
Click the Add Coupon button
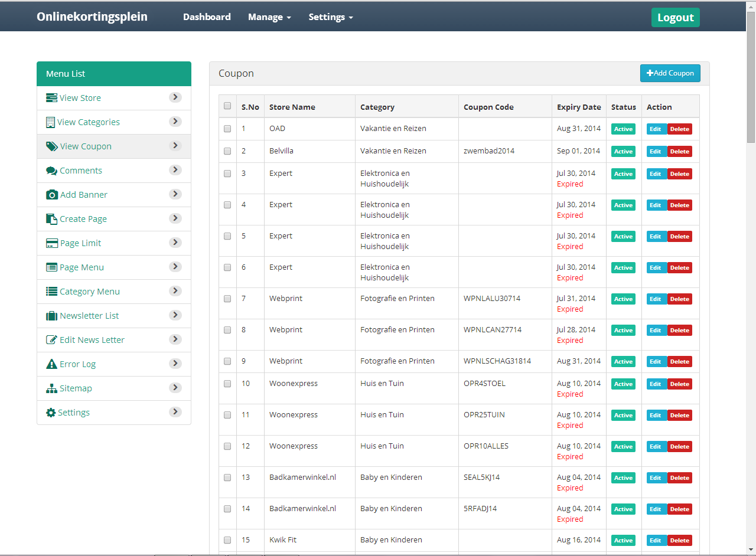[670, 73]
